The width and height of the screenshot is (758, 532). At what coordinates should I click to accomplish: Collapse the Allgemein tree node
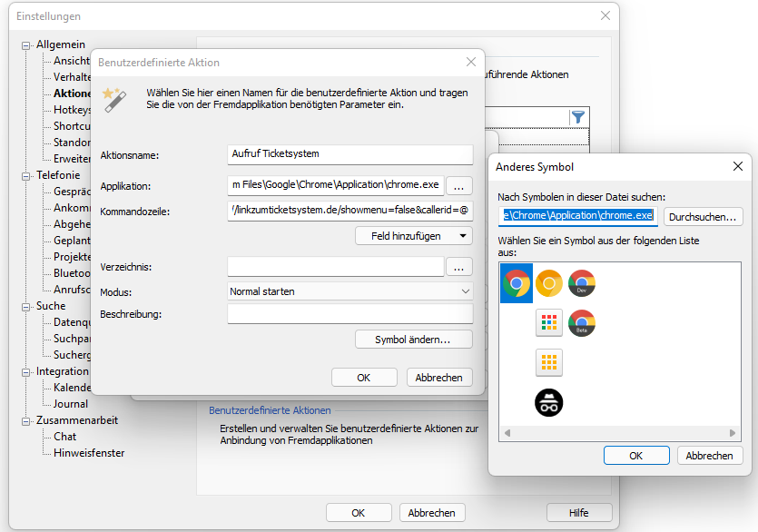click(26, 44)
